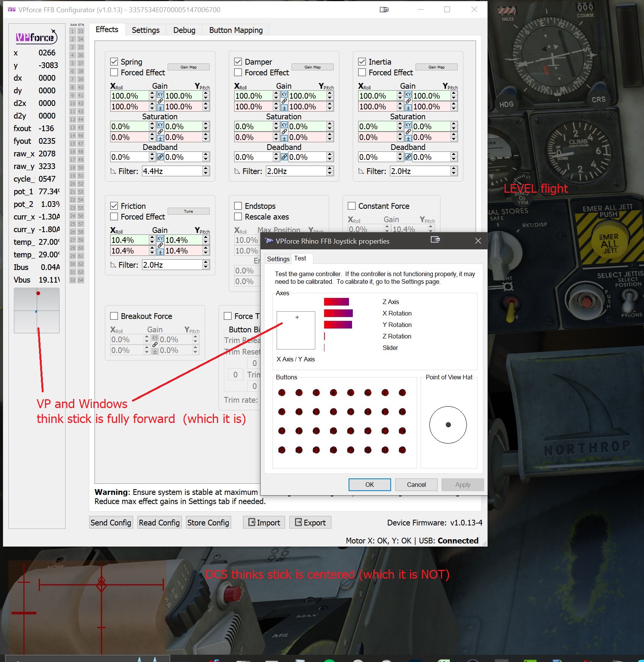Click the Read Config button
644x662 pixels.
coord(159,522)
